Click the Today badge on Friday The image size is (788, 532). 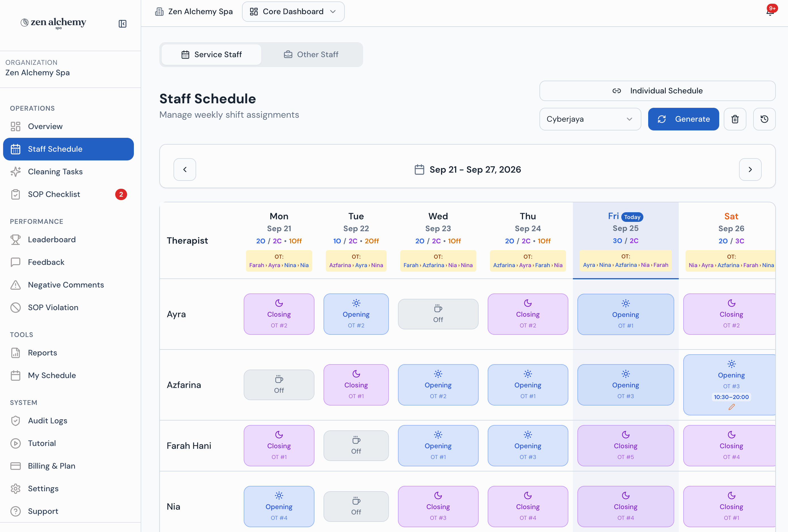coord(632,217)
